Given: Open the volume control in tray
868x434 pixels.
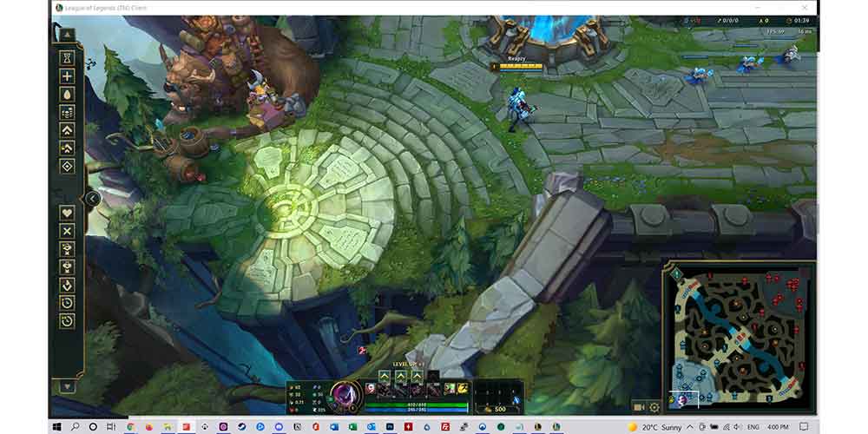Looking at the screenshot, I should (x=737, y=427).
